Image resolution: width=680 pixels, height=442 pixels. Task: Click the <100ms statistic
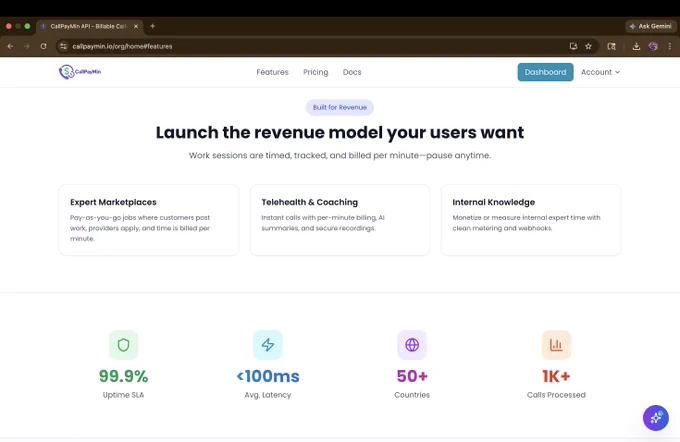(268, 376)
